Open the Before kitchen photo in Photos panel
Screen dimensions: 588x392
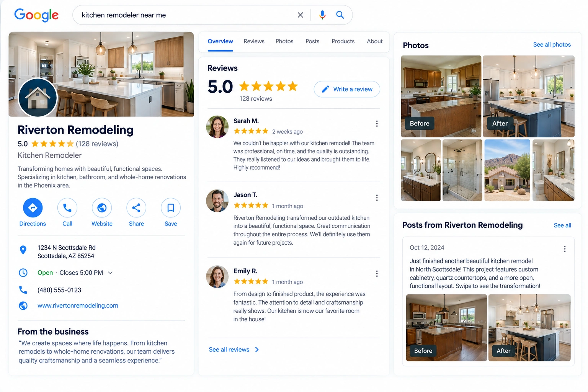pos(441,96)
